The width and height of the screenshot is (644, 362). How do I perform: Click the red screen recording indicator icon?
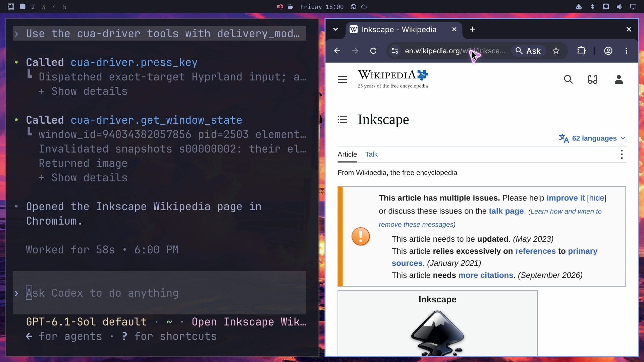(x=280, y=7)
